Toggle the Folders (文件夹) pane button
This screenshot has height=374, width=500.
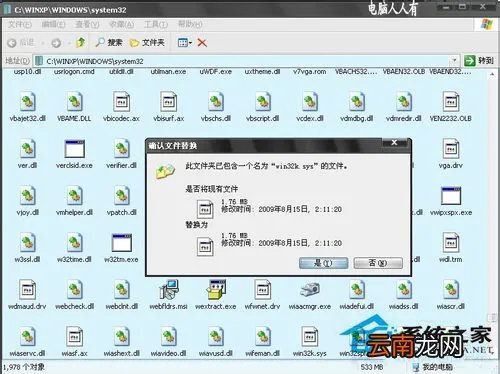(x=147, y=43)
